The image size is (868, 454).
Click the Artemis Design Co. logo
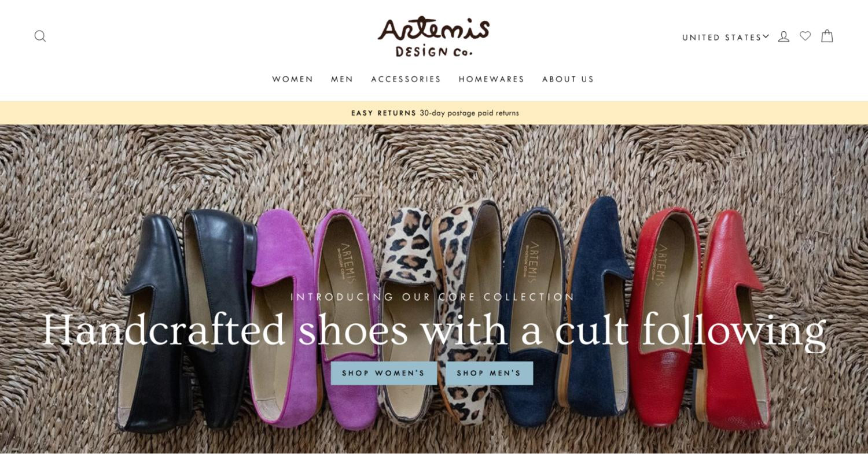tap(434, 37)
